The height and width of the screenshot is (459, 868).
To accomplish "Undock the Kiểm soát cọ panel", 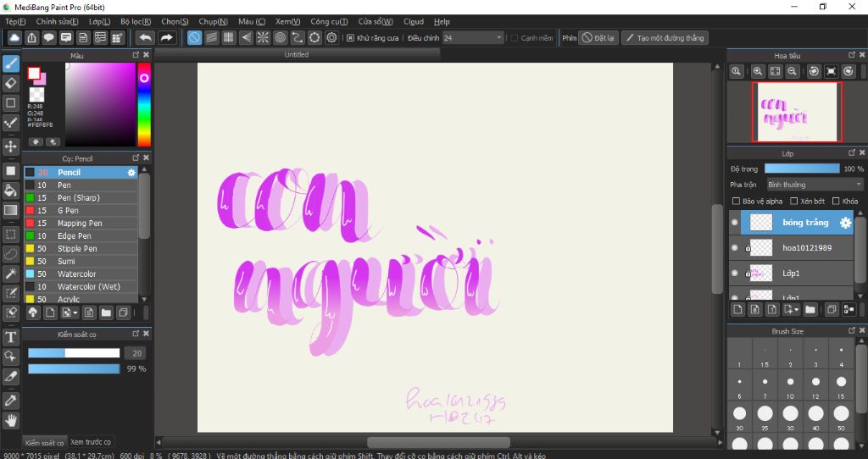I will click(x=136, y=334).
